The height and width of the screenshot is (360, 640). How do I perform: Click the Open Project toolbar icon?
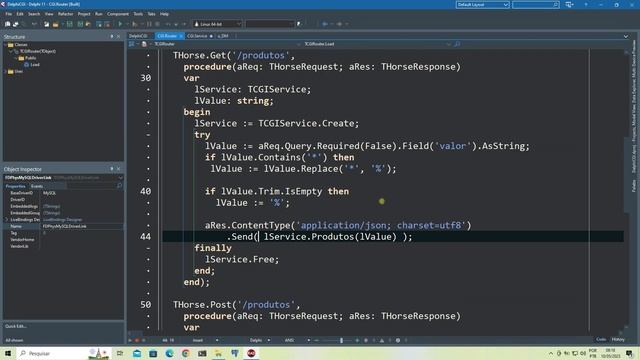tap(88, 24)
